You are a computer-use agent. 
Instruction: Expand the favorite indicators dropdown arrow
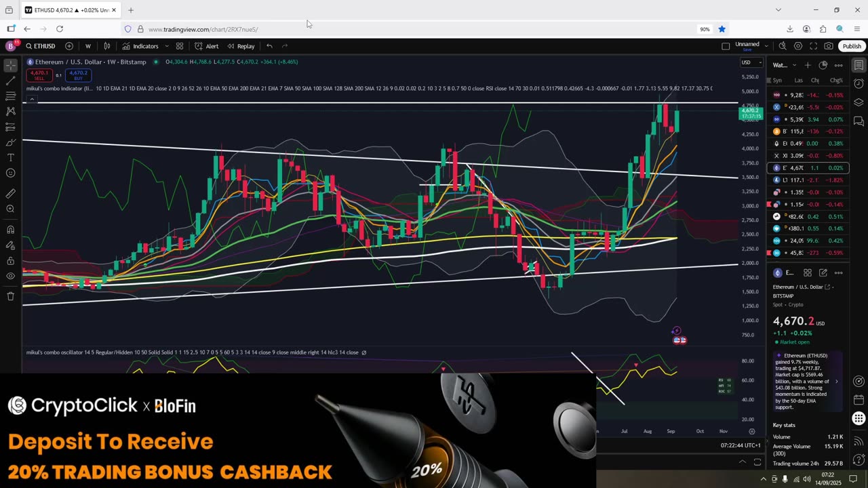click(166, 46)
